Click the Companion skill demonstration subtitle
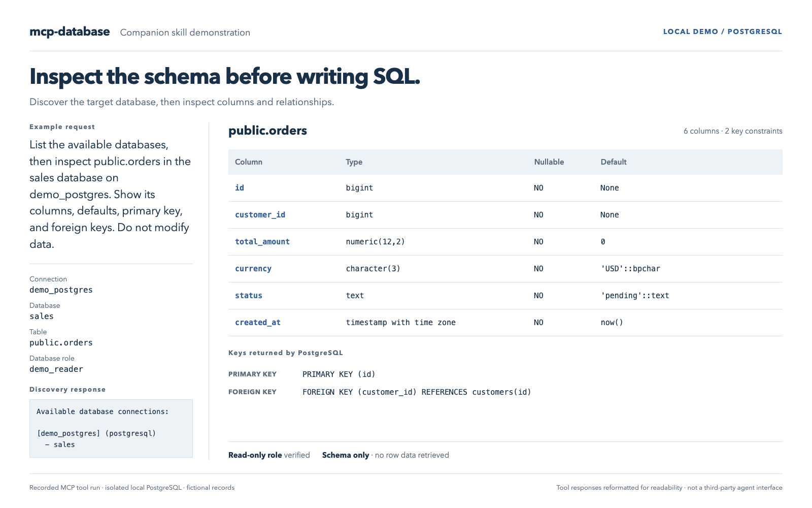This screenshot has height=508, width=812. 185,33
